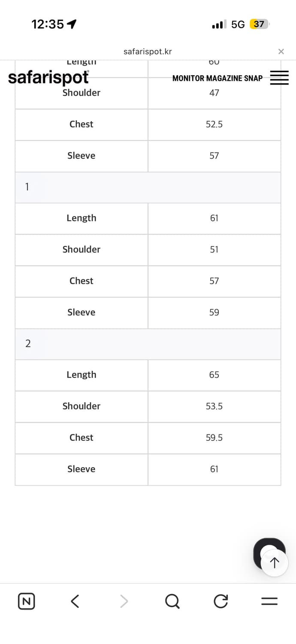The width and height of the screenshot is (296, 644).
Task: Open the browser bottom-right menu icon
Action: (x=269, y=601)
